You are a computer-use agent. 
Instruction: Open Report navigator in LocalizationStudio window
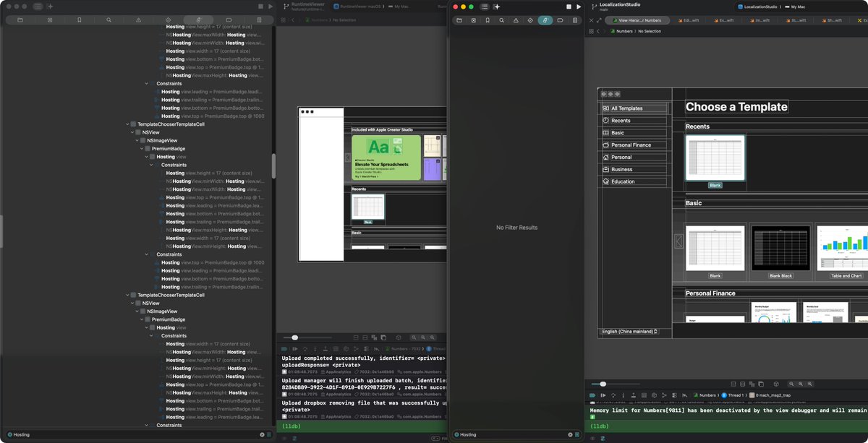(x=575, y=20)
